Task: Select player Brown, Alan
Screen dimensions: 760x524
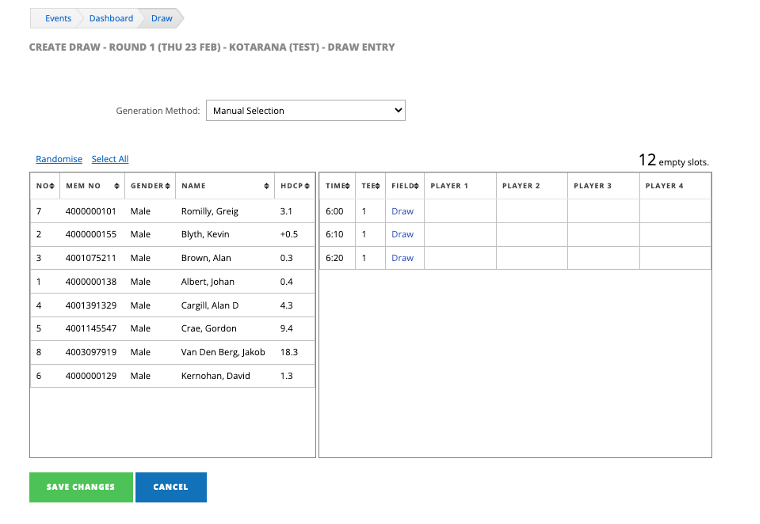Action: pyautogui.click(x=173, y=258)
